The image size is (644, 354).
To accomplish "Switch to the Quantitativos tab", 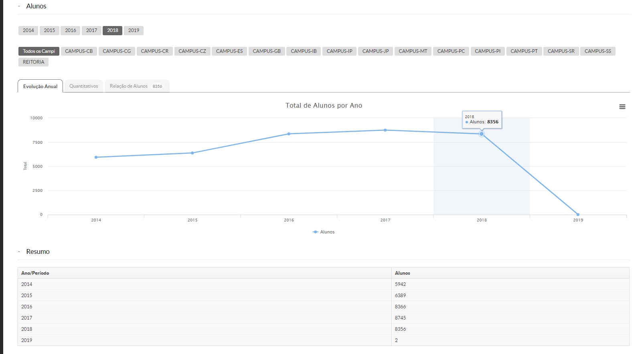I will [x=83, y=86].
